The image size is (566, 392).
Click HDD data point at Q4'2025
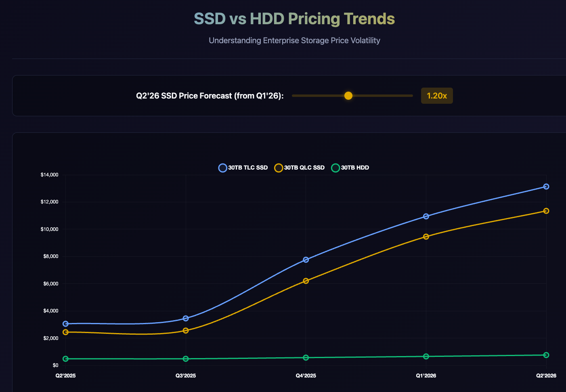[x=306, y=358]
